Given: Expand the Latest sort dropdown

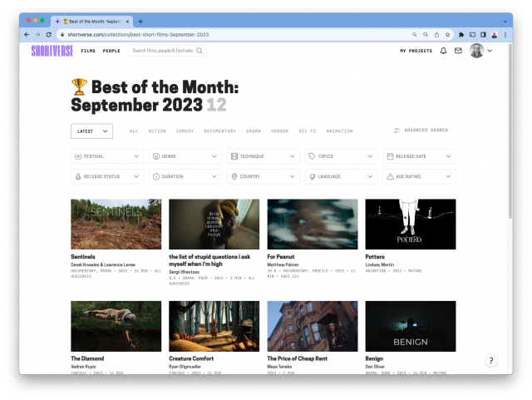Looking at the screenshot, I should point(91,131).
